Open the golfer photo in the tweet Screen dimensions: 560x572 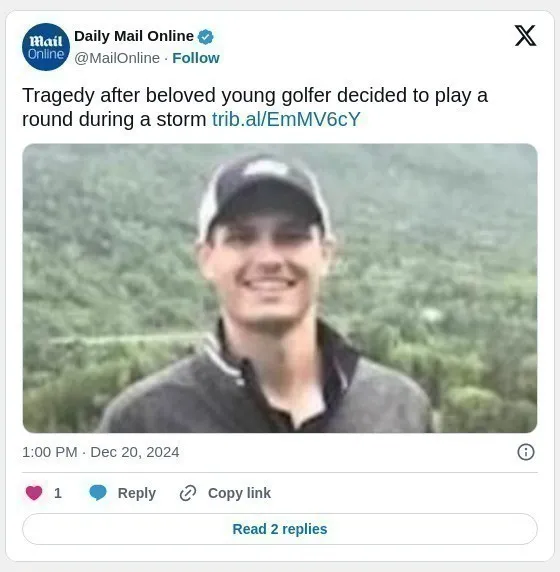tap(280, 288)
